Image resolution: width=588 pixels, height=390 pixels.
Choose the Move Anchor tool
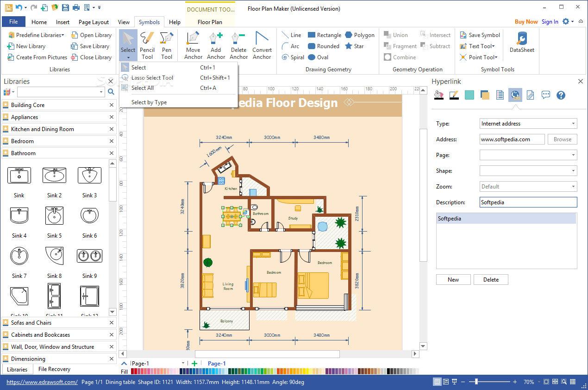(x=193, y=45)
